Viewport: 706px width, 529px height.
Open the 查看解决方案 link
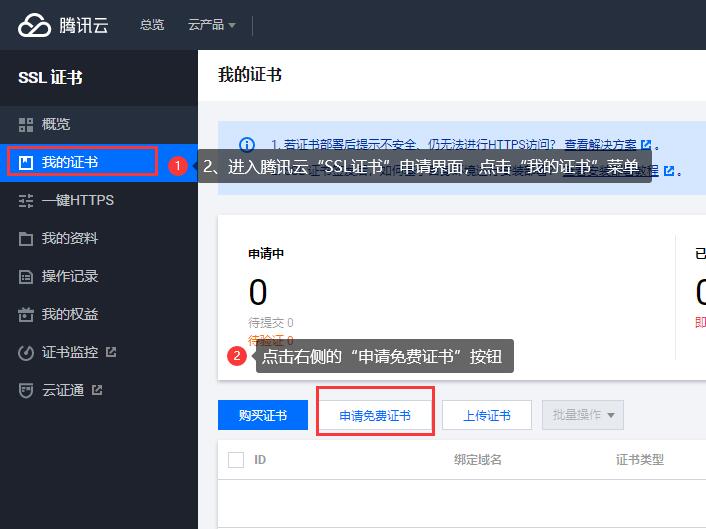click(x=600, y=145)
